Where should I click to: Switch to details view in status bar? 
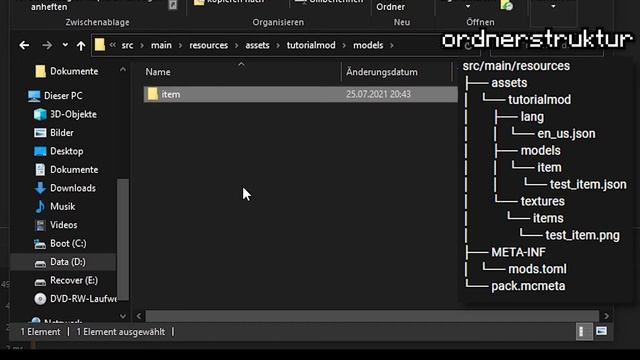click(584, 331)
